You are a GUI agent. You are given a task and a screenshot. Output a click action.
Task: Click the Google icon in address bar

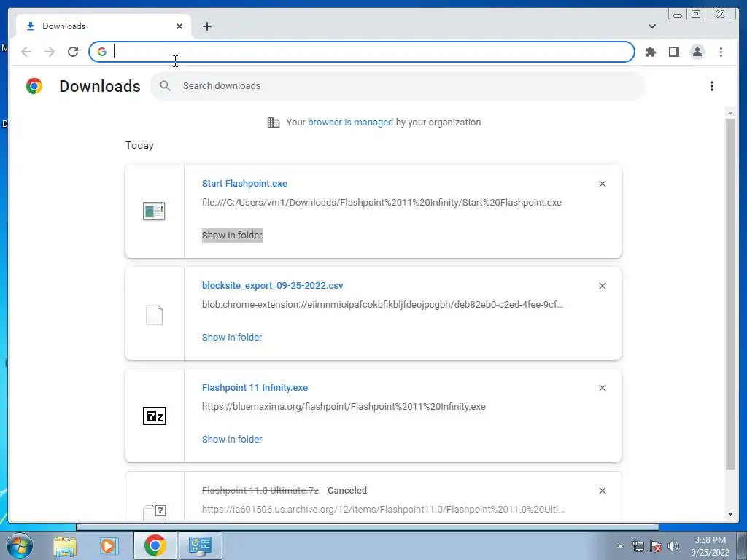102,52
